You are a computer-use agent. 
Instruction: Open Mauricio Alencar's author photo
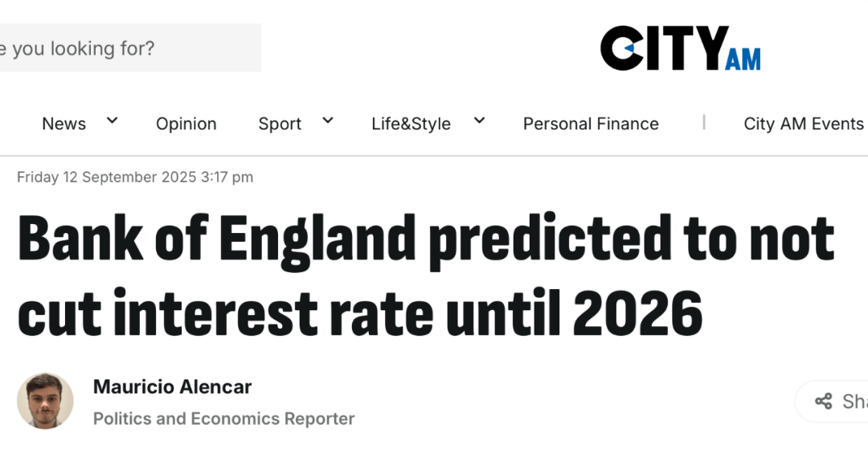45,401
